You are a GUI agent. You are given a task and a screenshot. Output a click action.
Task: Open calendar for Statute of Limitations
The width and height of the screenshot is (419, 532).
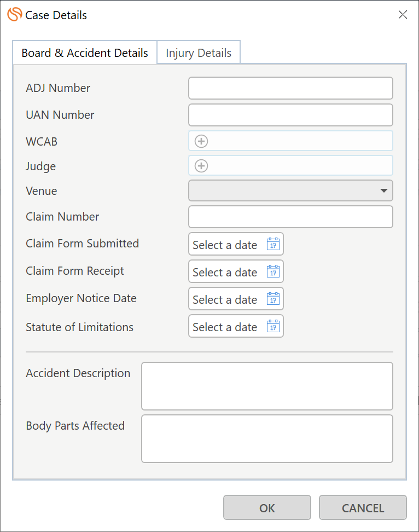[x=273, y=326]
